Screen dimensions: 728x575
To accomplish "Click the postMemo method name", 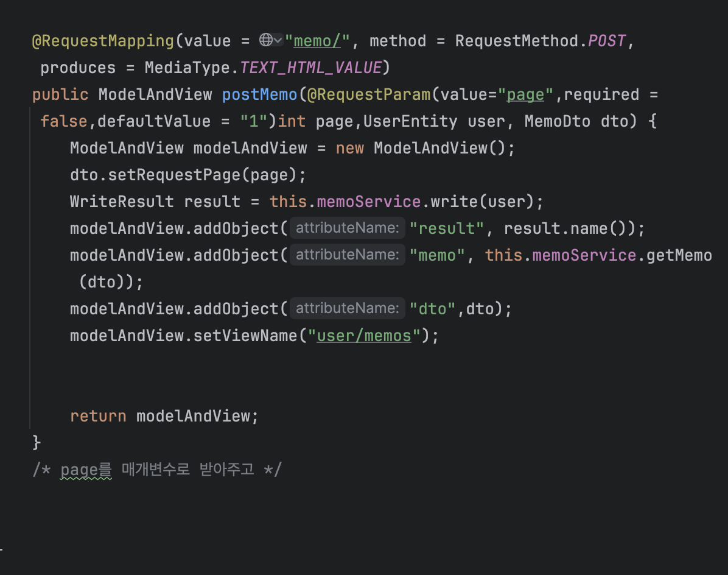I will pos(259,95).
